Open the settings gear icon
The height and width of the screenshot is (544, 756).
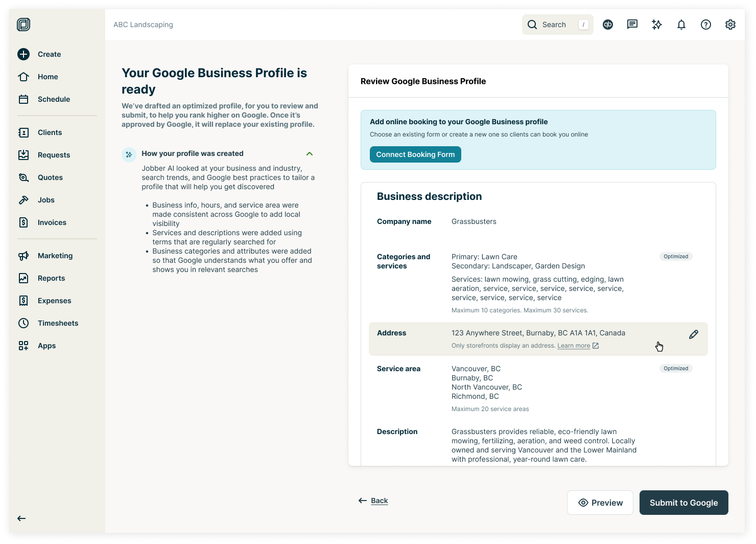coord(730,25)
